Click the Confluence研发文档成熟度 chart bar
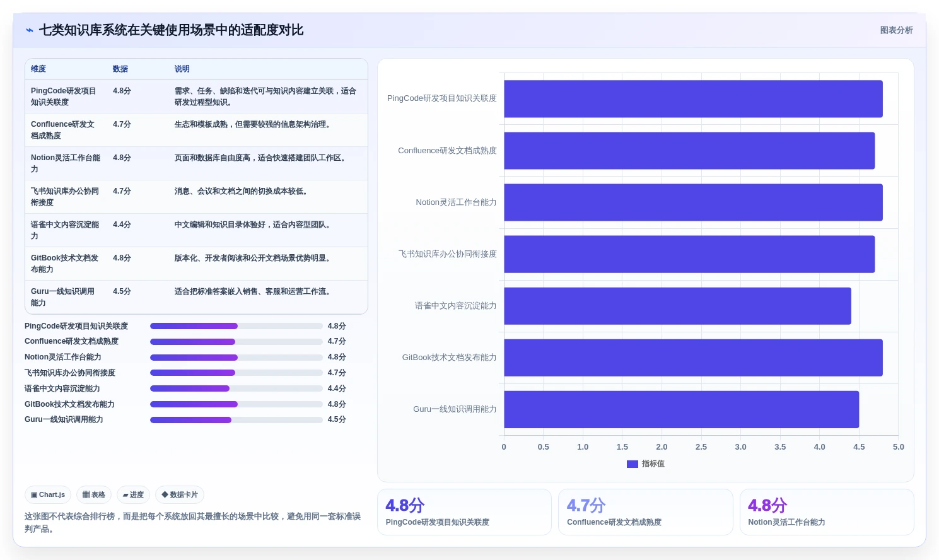The image size is (939, 560). (x=689, y=151)
